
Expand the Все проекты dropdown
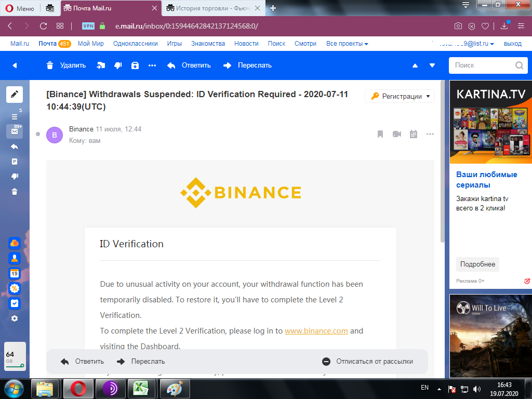tap(347, 44)
